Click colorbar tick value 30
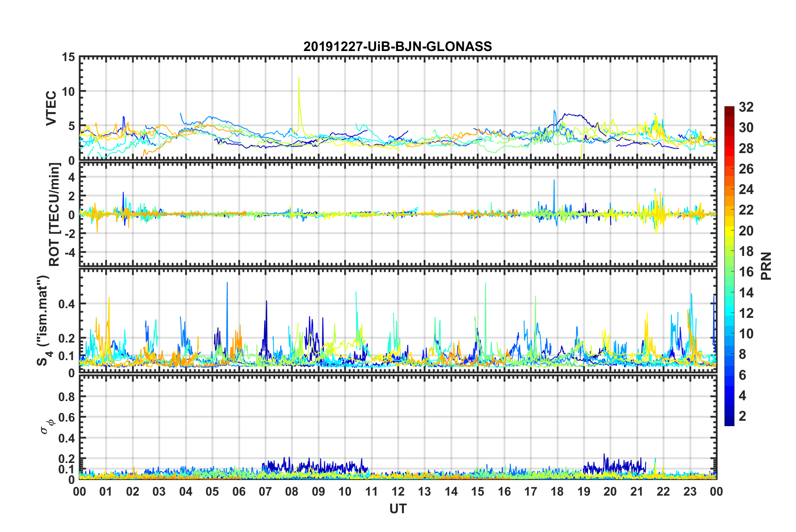 746,128
